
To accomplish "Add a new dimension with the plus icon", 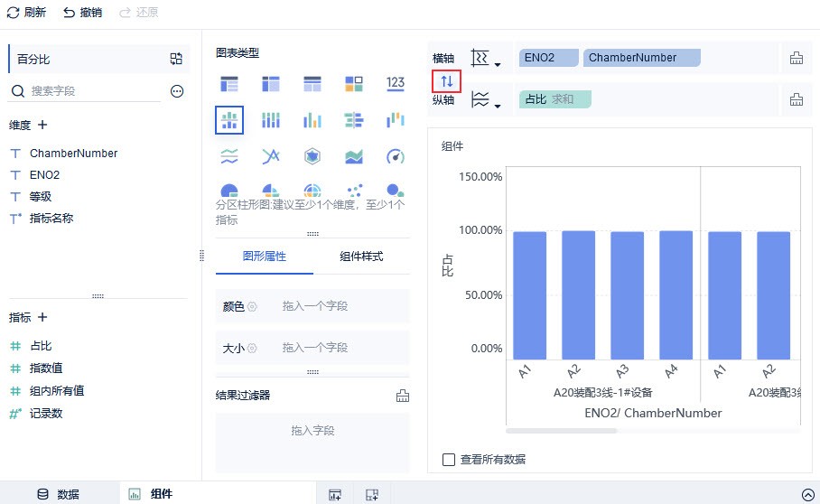I will point(42,125).
